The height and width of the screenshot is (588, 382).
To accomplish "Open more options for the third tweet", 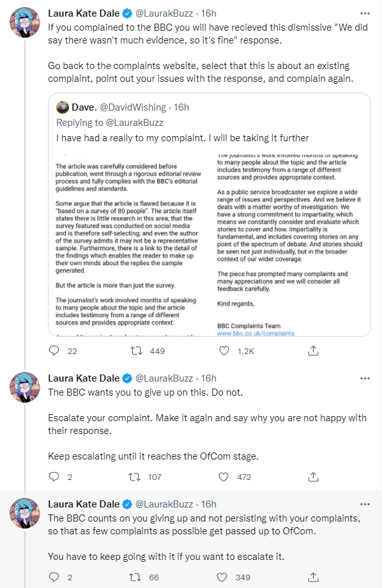I will point(365,504).
